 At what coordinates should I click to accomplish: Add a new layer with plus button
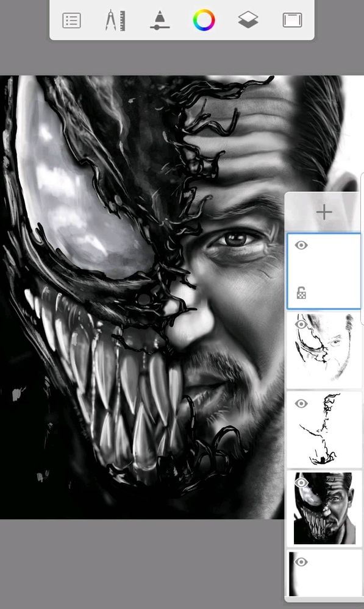324,212
